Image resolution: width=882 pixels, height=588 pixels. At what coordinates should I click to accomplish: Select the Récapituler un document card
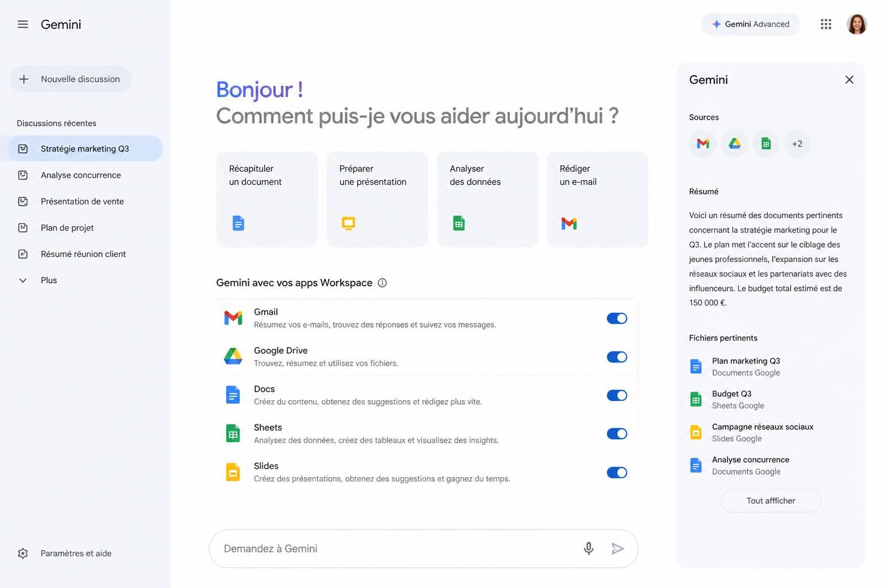click(x=267, y=199)
